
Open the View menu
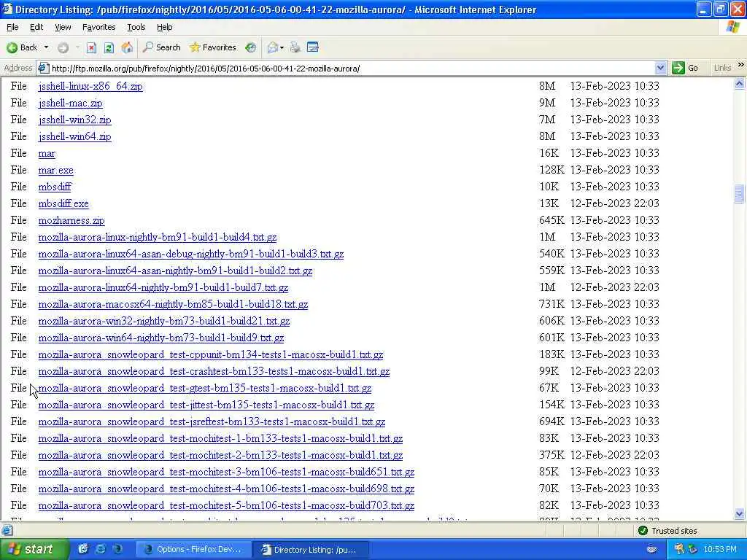coord(63,27)
